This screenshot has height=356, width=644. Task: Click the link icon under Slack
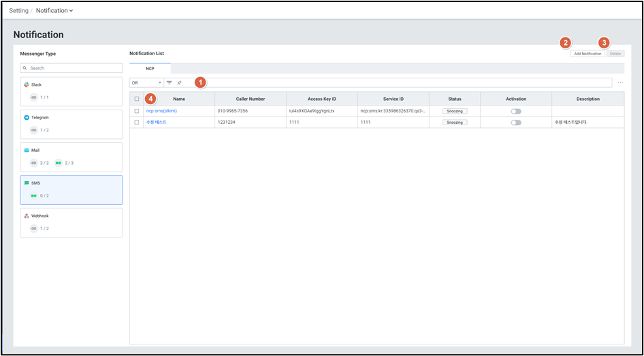point(33,97)
